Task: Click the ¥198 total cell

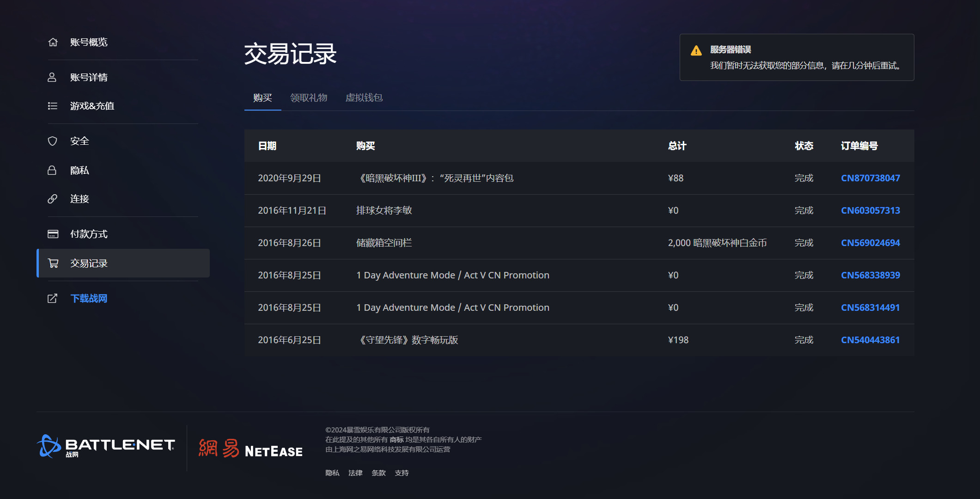Action: click(x=678, y=340)
